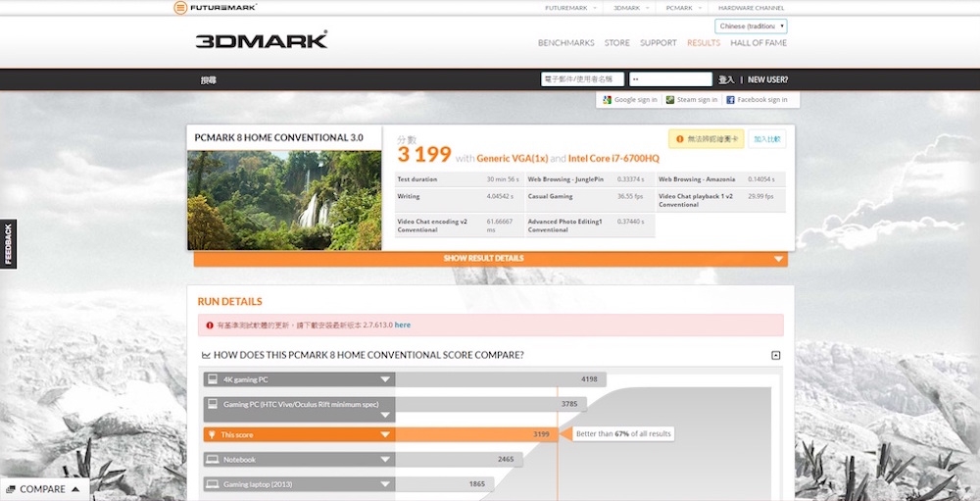Open the 3DMARK logo home link

click(x=262, y=40)
